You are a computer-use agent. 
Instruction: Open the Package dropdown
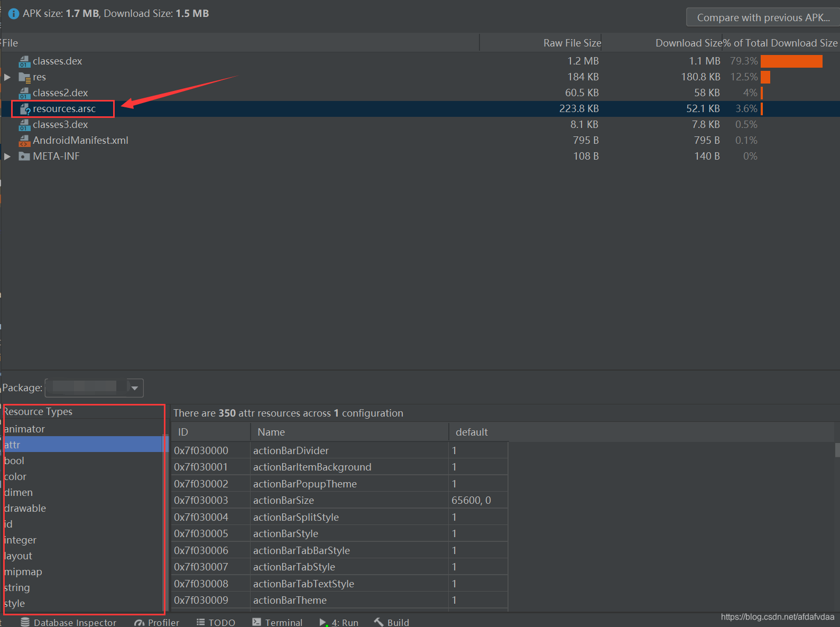(94, 388)
